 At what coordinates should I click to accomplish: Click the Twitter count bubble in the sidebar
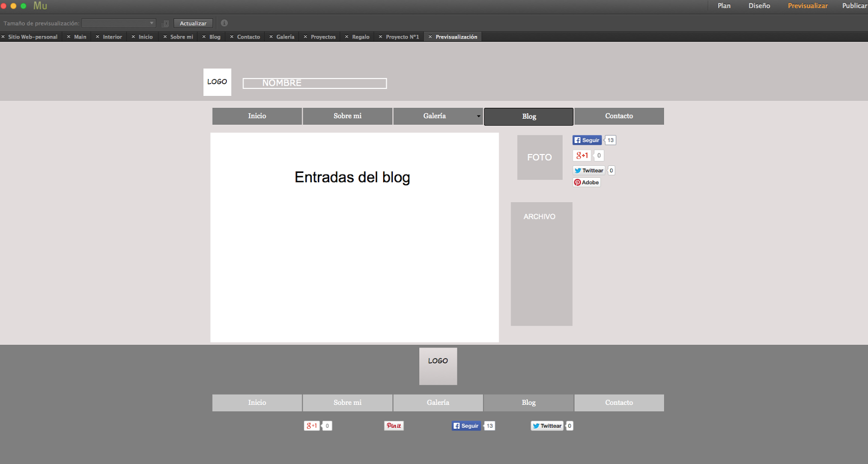(x=611, y=170)
